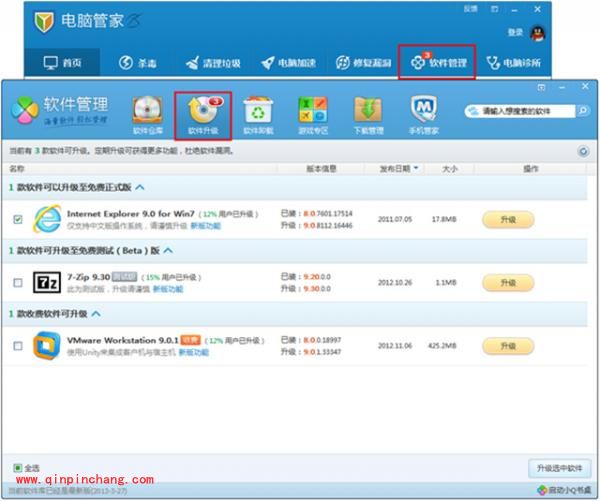Screen dimensions: 600x501
Task: Switch to the 首页 tab in 电脑管家
Action: point(62,62)
